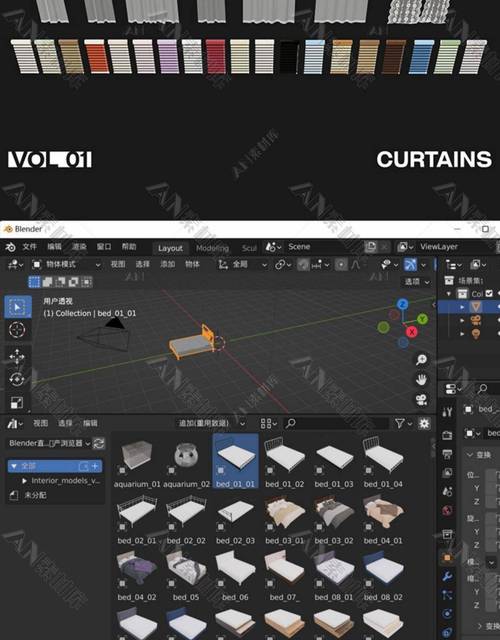Click the asset browser search field
This screenshot has height=640, width=500.
(336, 424)
